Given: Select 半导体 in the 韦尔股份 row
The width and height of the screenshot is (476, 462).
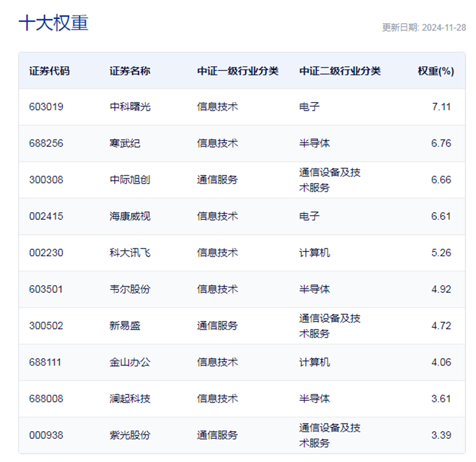Looking at the screenshot, I should [x=315, y=289].
